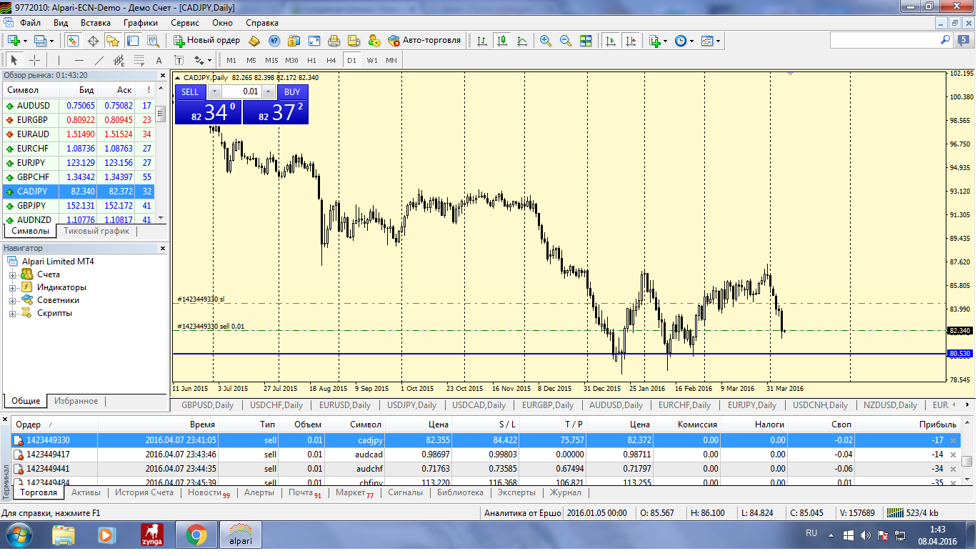Zoom out of the chart
Screen dimensions: 980x556
tap(565, 41)
